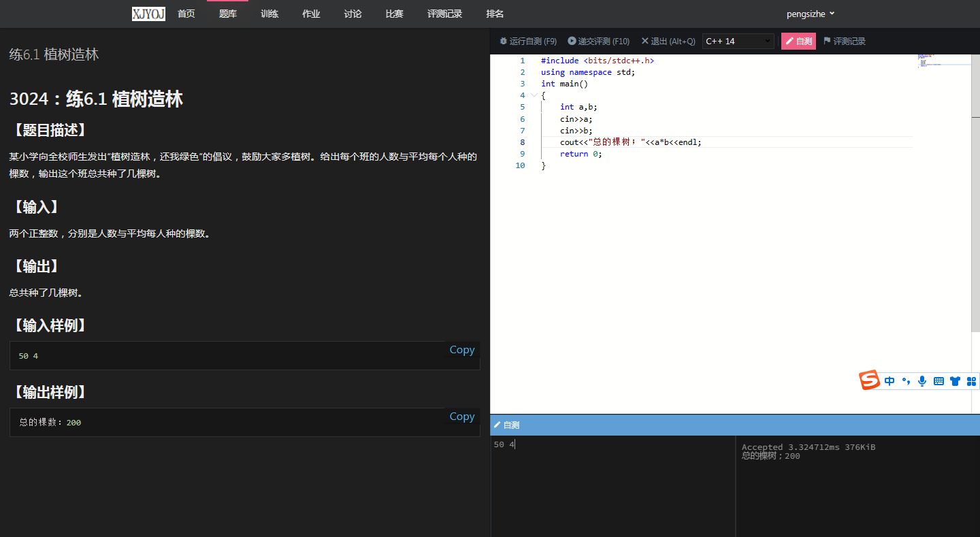Open the Sogou soft keyboard icon

pos(938,381)
